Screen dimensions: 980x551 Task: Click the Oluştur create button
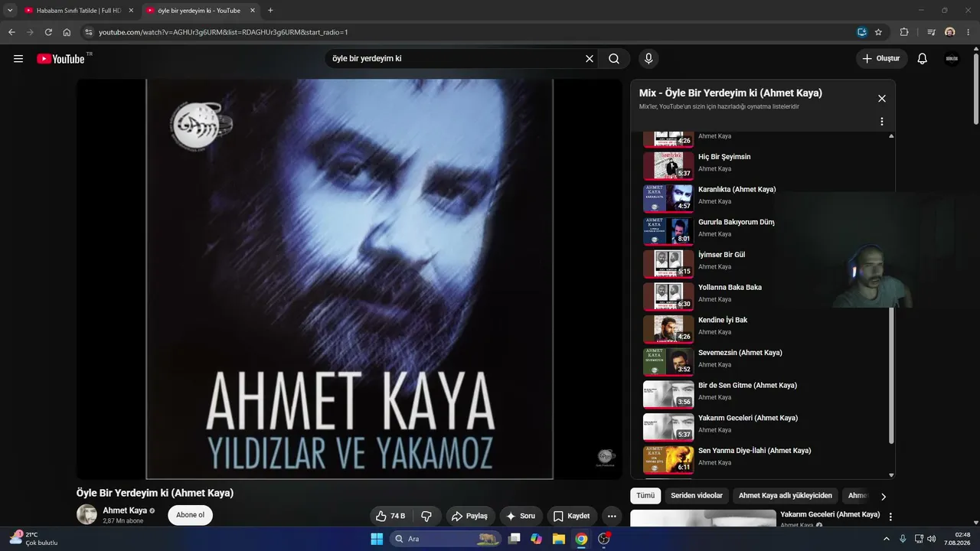click(881, 59)
